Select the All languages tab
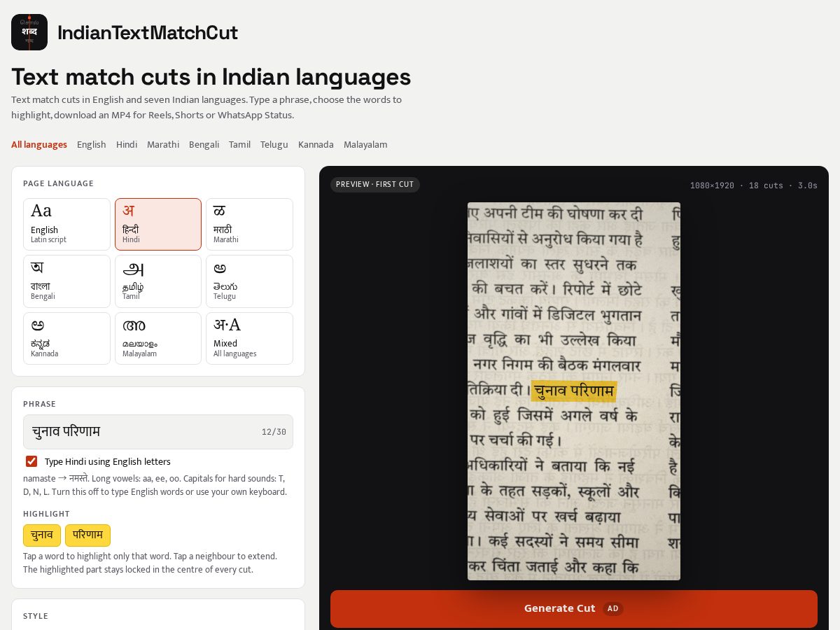The image size is (840, 630). click(39, 145)
